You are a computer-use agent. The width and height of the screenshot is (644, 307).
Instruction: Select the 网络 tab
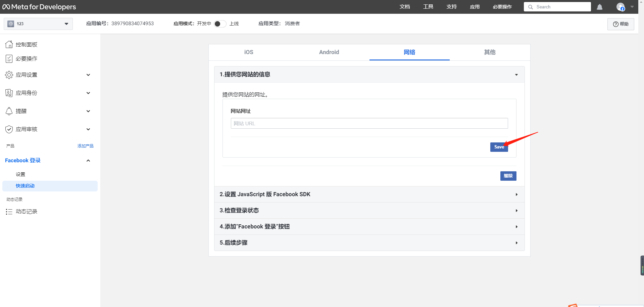click(x=409, y=52)
